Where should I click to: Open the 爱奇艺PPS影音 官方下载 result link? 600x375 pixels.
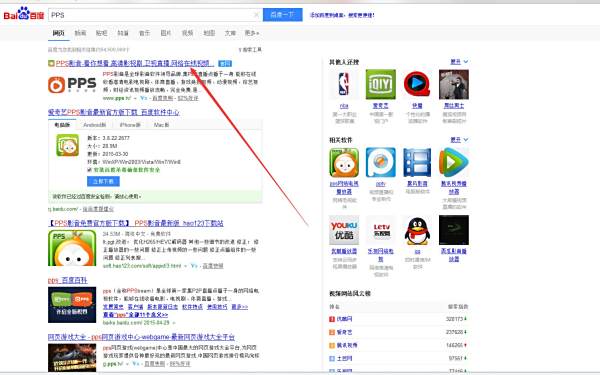click(114, 112)
